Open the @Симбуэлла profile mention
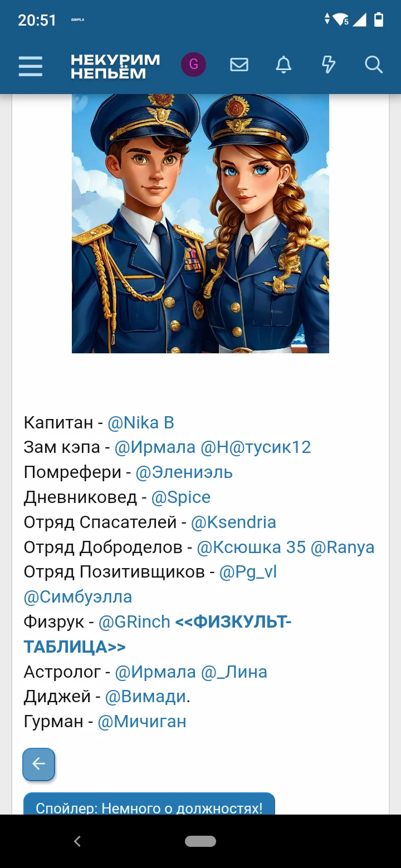The image size is (401, 868). (78, 597)
